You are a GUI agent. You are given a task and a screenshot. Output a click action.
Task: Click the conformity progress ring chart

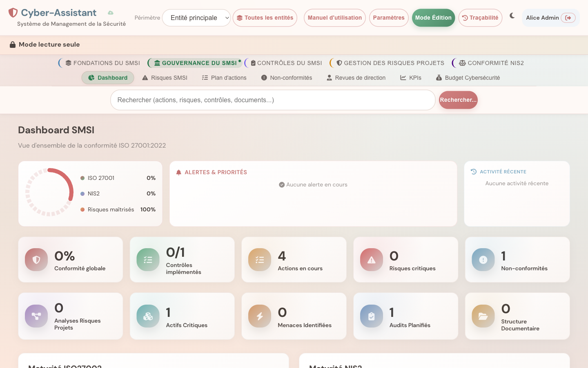coord(49,192)
